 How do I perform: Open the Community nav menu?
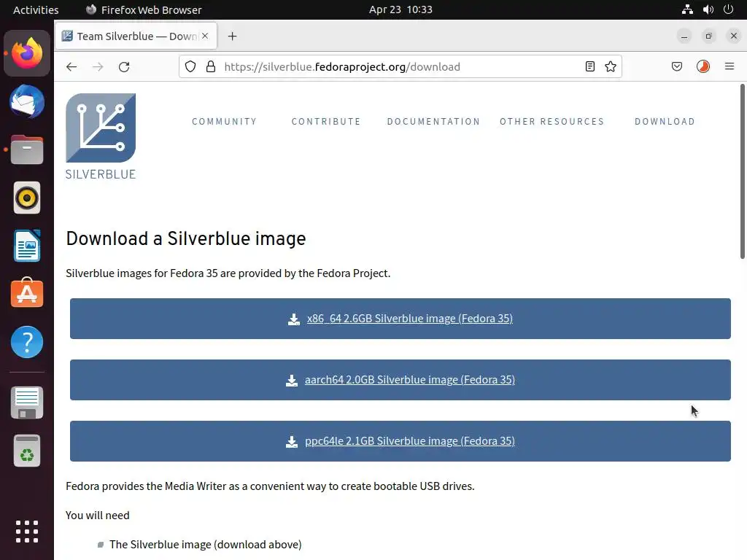pos(225,122)
